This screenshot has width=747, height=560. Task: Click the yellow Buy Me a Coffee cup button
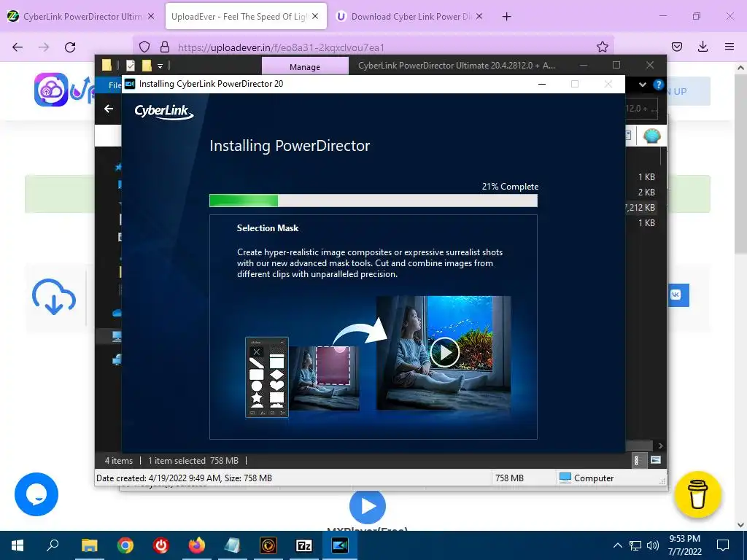click(x=697, y=494)
